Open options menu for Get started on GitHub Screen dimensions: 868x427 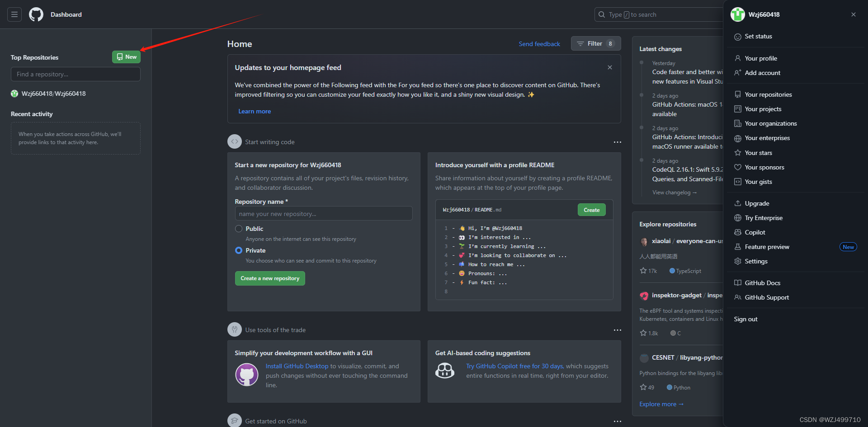coord(618,421)
